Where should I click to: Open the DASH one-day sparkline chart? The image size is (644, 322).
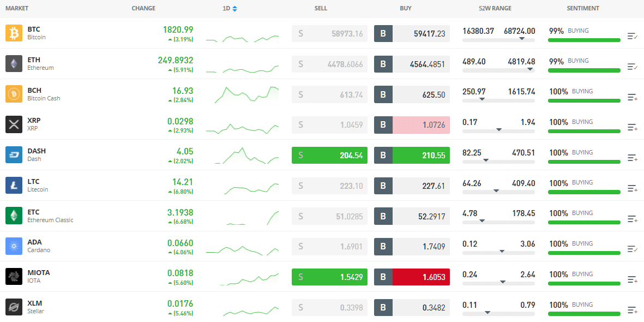246,156
